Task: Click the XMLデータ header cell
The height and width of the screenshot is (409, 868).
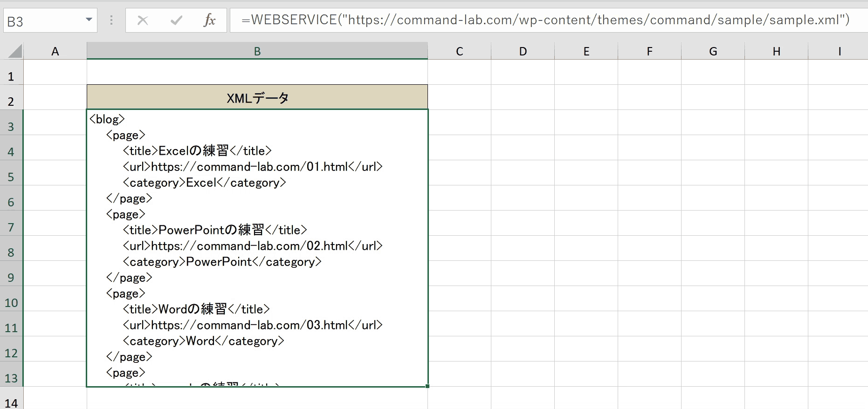Action: (257, 97)
